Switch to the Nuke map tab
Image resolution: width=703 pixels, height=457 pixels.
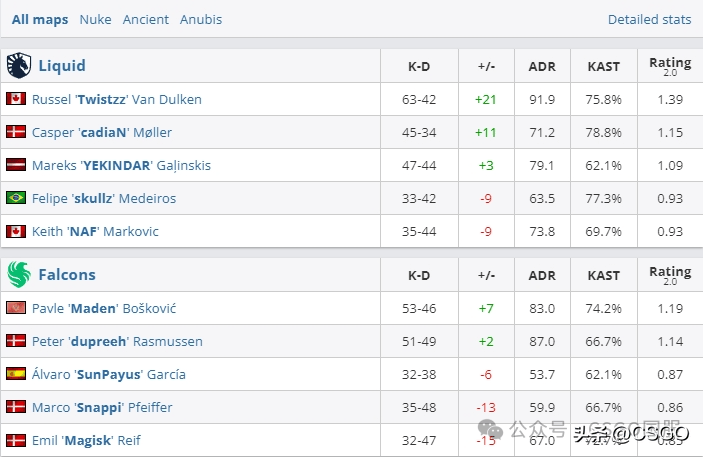click(x=95, y=19)
